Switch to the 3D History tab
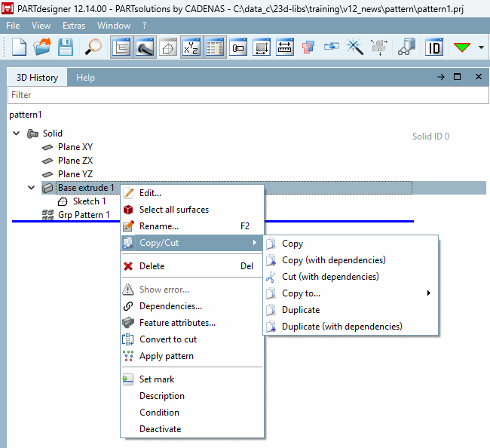 pyautogui.click(x=37, y=77)
